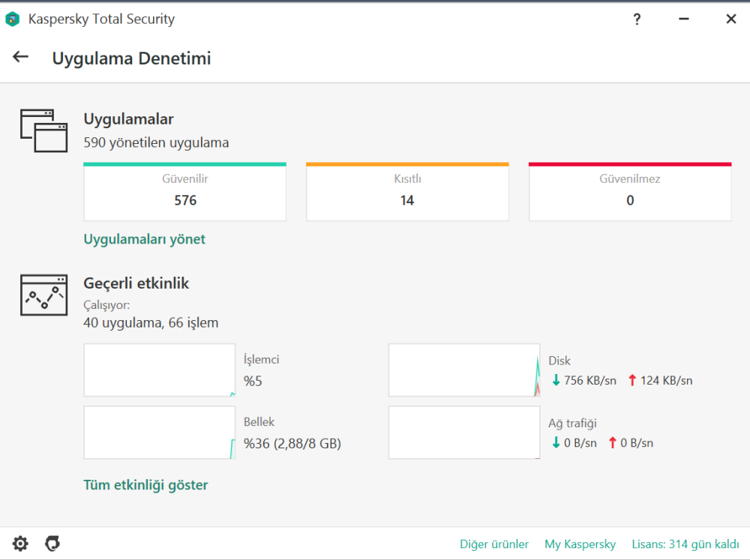Click the 40 uygulama, 66 işlem text
Viewport: 750px width, 560px height.
tap(151, 323)
